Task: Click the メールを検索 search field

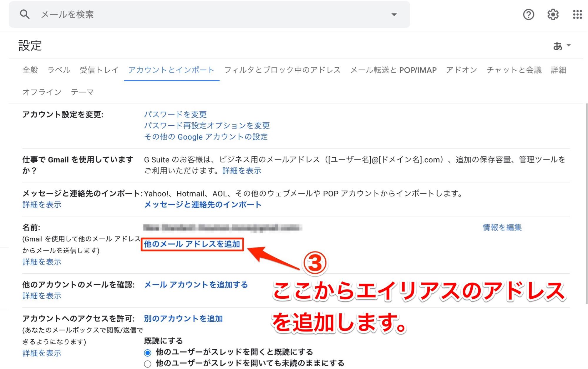Action: click(209, 14)
